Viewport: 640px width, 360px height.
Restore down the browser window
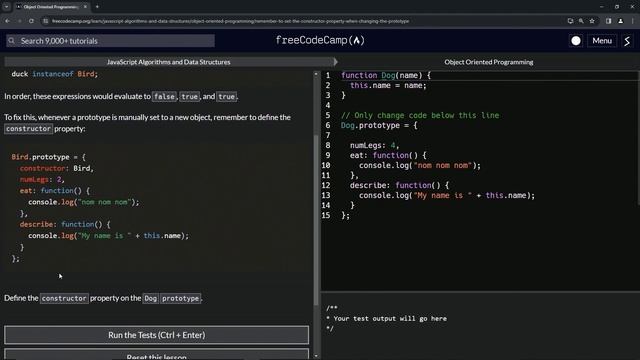click(x=617, y=7)
